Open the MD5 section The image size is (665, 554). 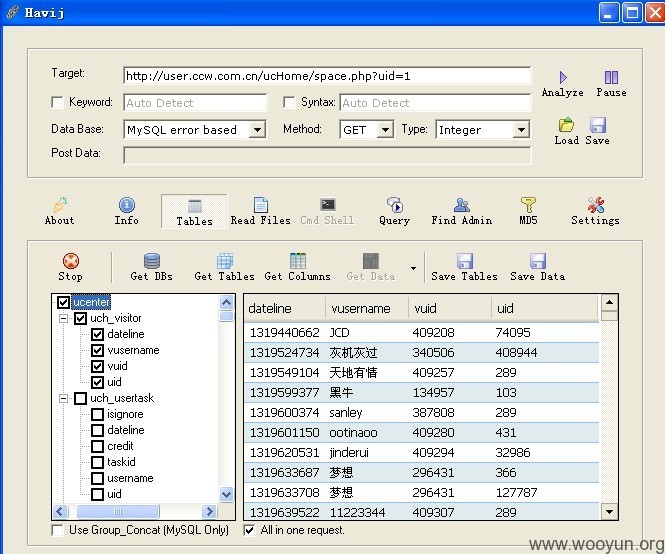click(528, 211)
